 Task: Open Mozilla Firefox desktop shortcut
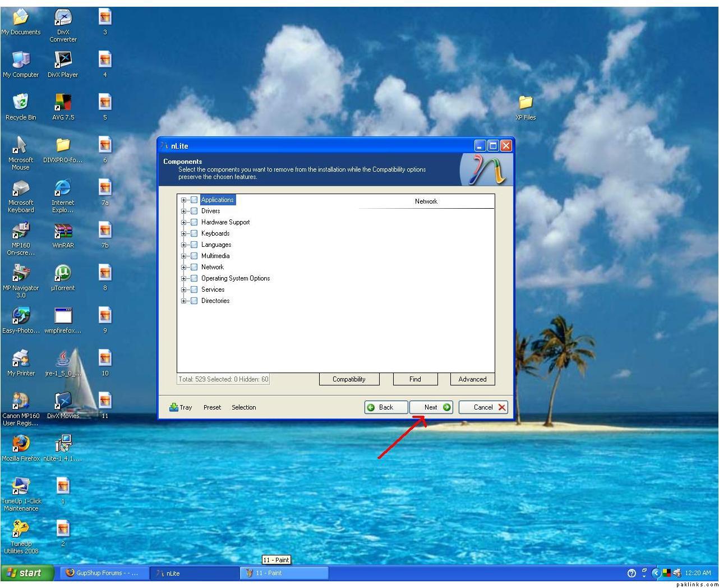(x=21, y=443)
